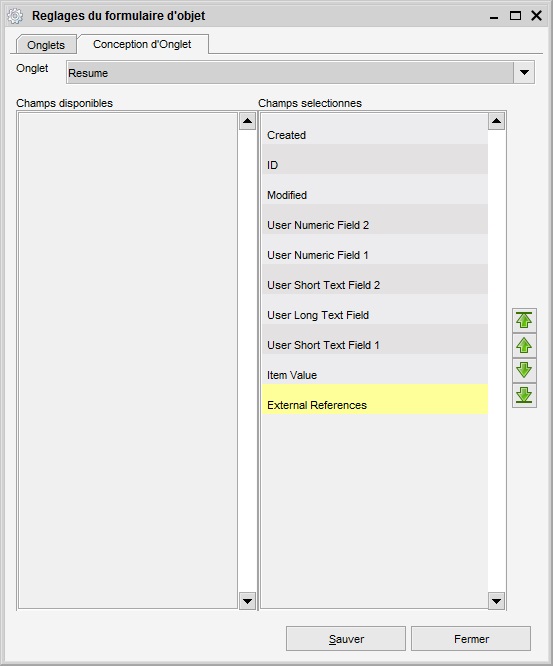Move selected field to top of list

[x=524, y=320]
